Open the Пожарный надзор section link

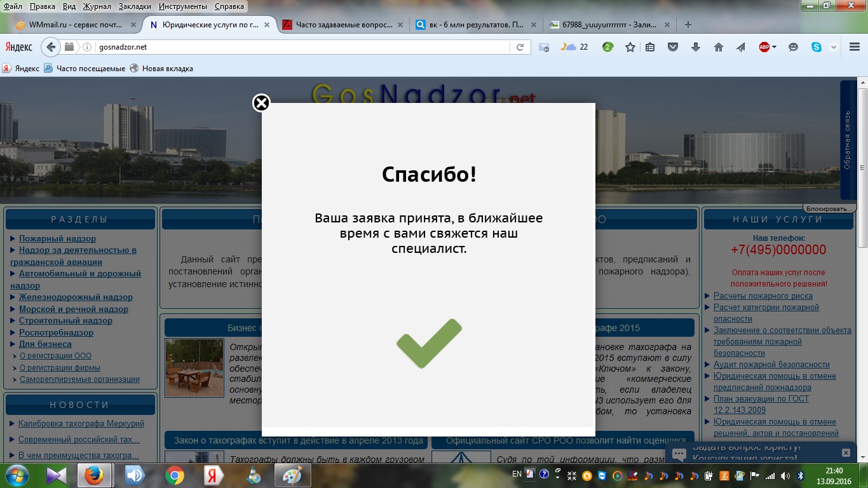point(57,239)
